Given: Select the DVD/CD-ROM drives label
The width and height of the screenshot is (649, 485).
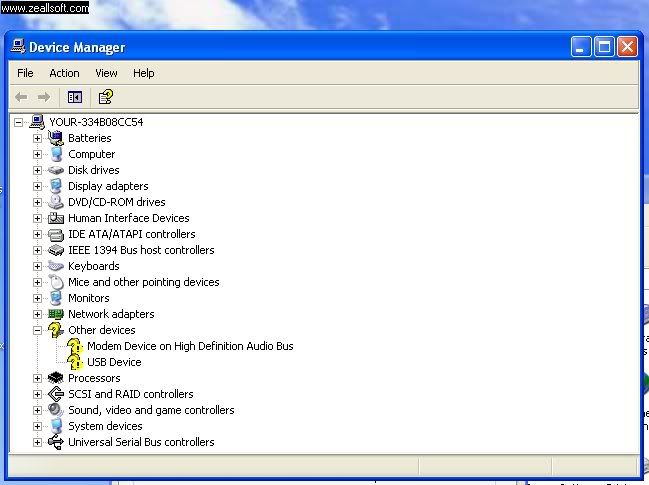Looking at the screenshot, I should [116, 202].
